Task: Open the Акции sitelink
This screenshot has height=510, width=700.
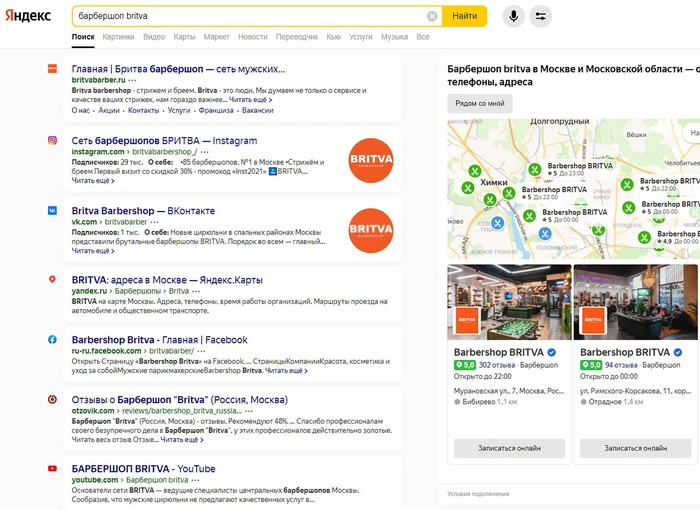Action: 109,110
